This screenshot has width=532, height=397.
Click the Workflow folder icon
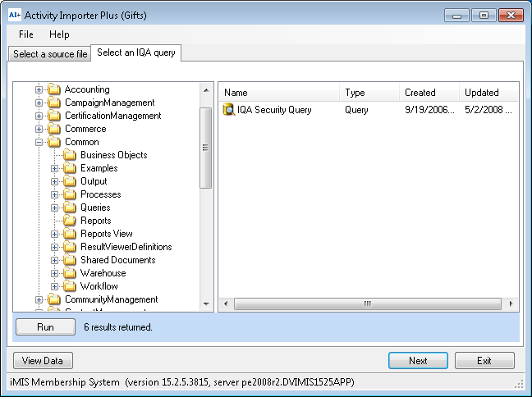(71, 286)
